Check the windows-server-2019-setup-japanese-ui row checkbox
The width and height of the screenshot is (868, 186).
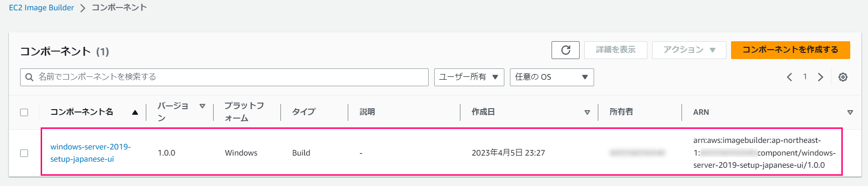24,153
